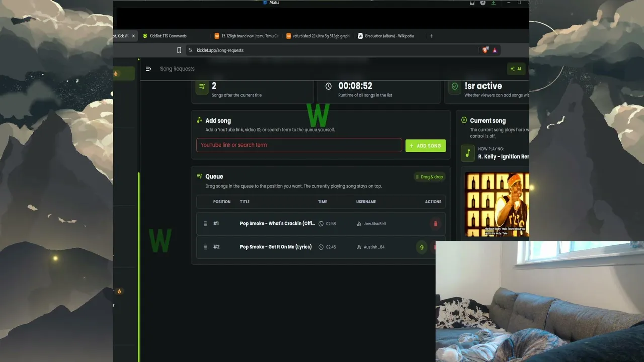Switch to the KickBot TTS Commands tab

tap(168, 36)
